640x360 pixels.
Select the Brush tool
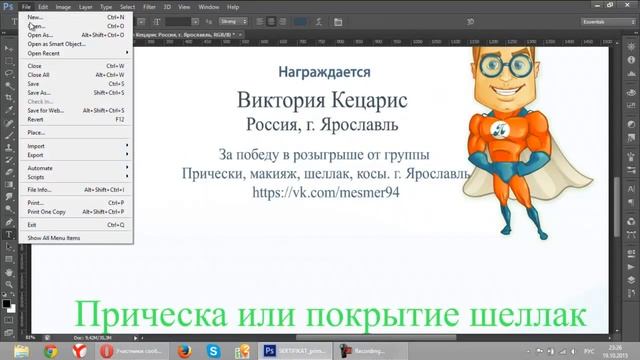point(9,135)
